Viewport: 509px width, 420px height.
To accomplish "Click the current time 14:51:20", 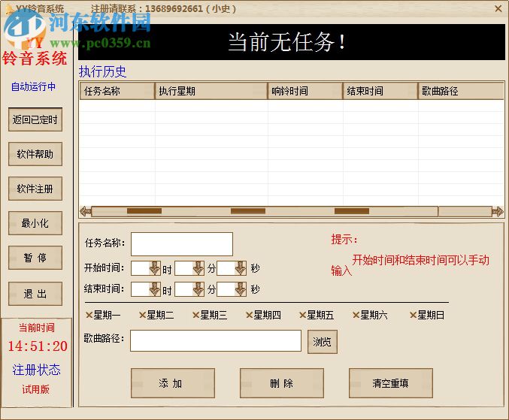I will [38, 346].
